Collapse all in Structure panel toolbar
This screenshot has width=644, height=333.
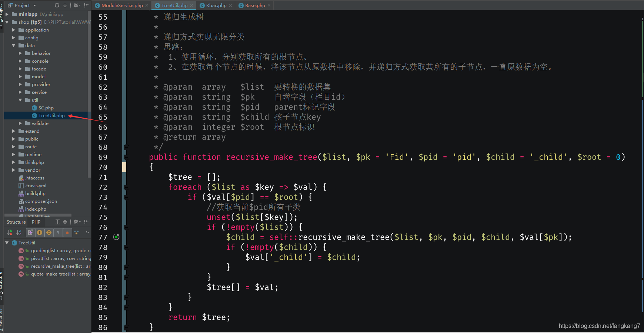[x=65, y=222]
